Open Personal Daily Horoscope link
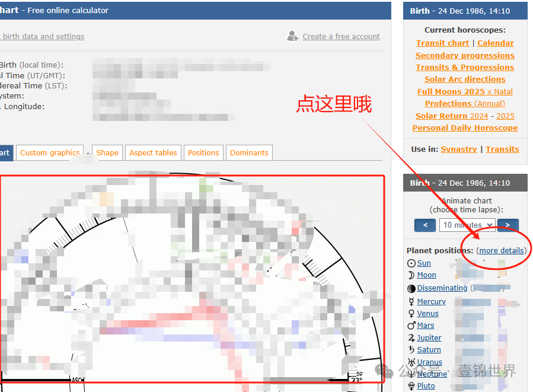This screenshot has width=533, height=392. pos(465,128)
